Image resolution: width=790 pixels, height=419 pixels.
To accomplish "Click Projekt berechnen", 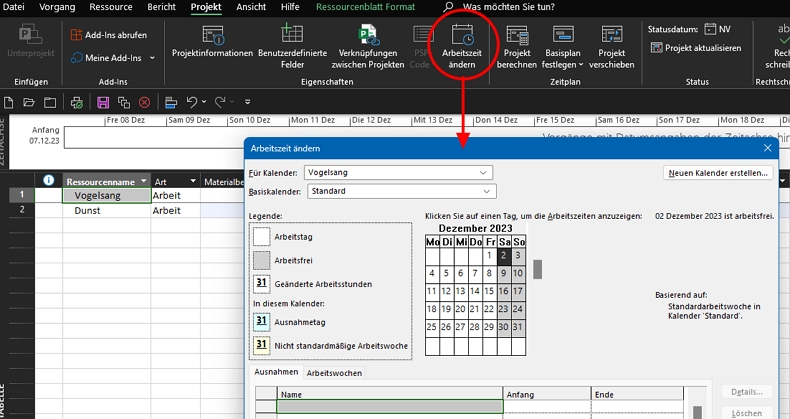I will 516,46.
